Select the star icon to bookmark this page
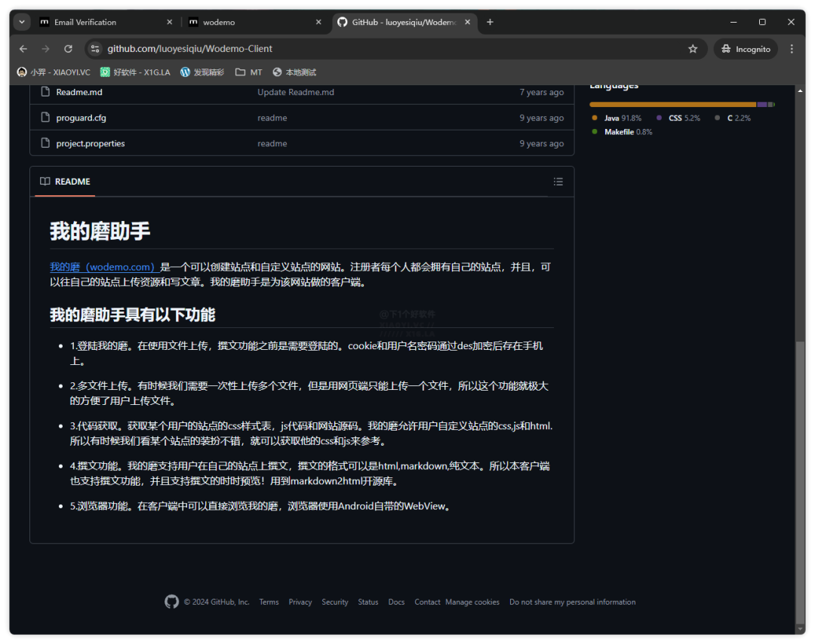Image resolution: width=815 pixels, height=644 pixels. point(693,48)
